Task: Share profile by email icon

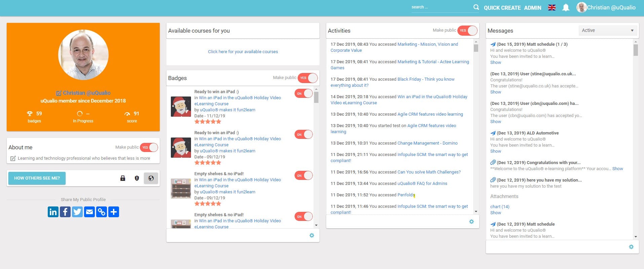Action: click(89, 212)
